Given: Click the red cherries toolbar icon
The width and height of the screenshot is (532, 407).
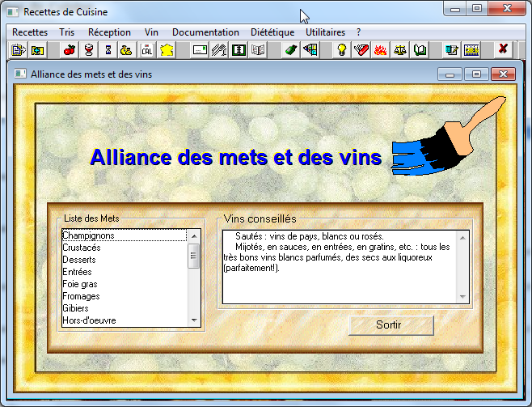Looking at the screenshot, I should (70, 50).
